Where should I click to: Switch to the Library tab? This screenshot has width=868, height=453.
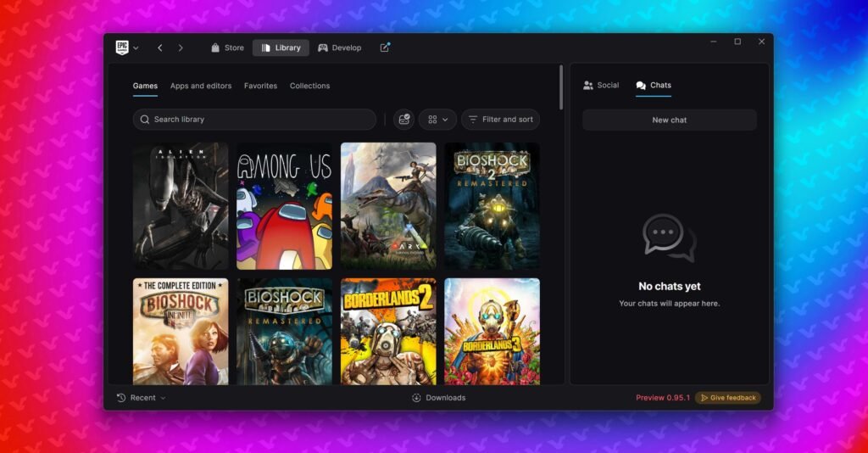point(281,48)
